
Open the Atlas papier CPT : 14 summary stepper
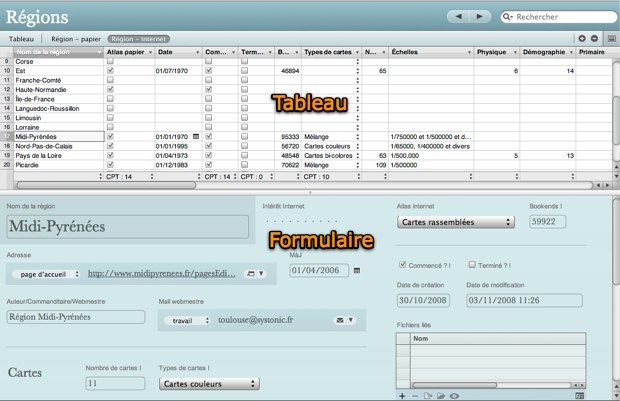[x=152, y=176]
